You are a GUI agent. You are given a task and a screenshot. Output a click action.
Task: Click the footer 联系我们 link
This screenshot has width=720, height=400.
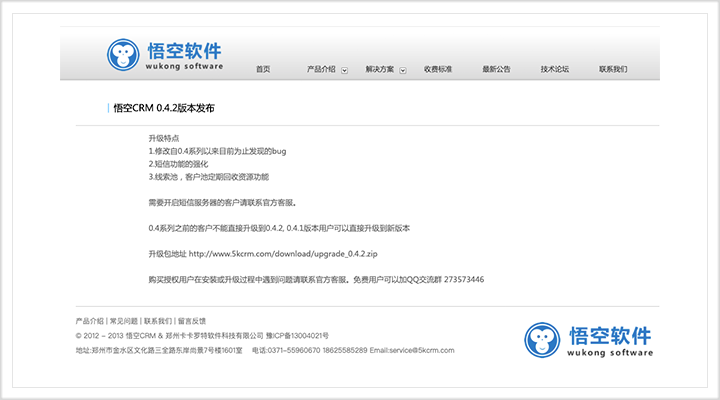tap(157, 321)
